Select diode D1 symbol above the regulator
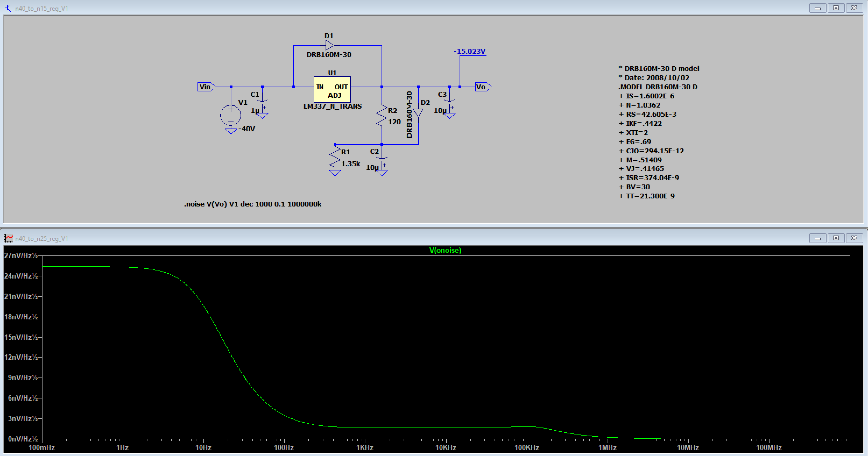Image resolution: width=868 pixels, height=456 pixels. pyautogui.click(x=330, y=45)
